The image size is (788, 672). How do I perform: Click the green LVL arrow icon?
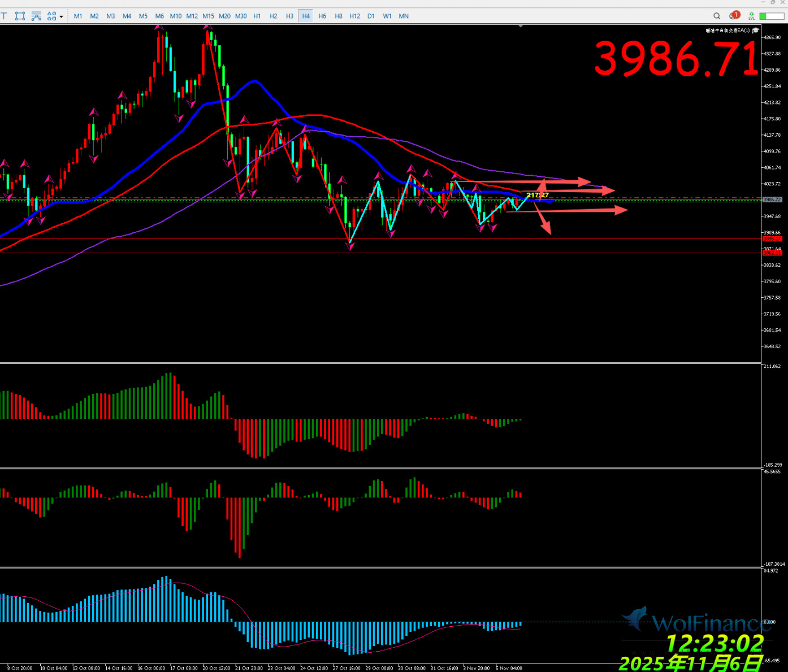pos(751,16)
